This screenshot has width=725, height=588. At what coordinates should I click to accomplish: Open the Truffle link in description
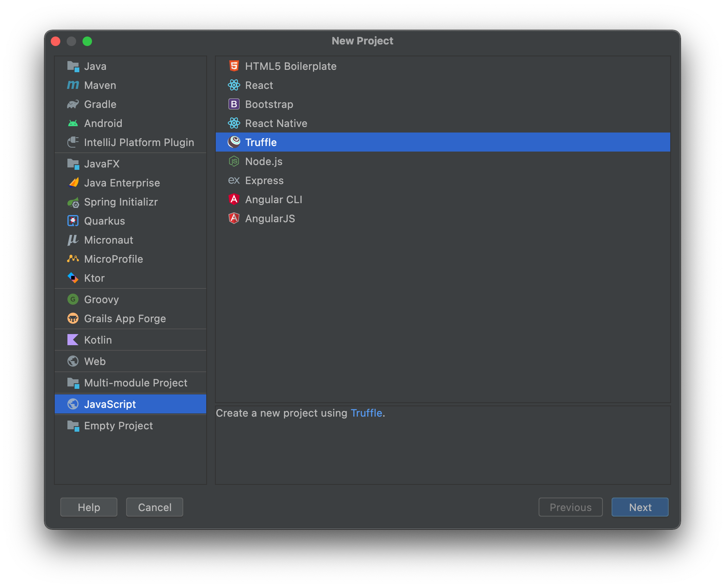point(366,413)
